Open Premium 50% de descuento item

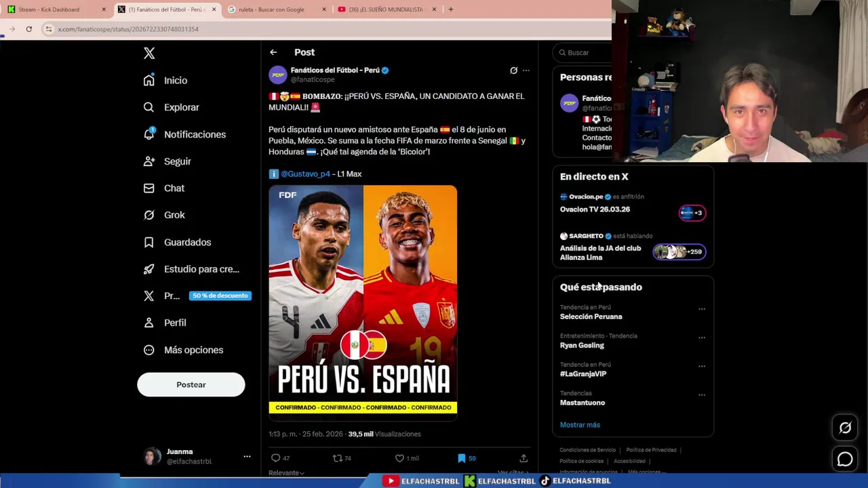click(197, 296)
